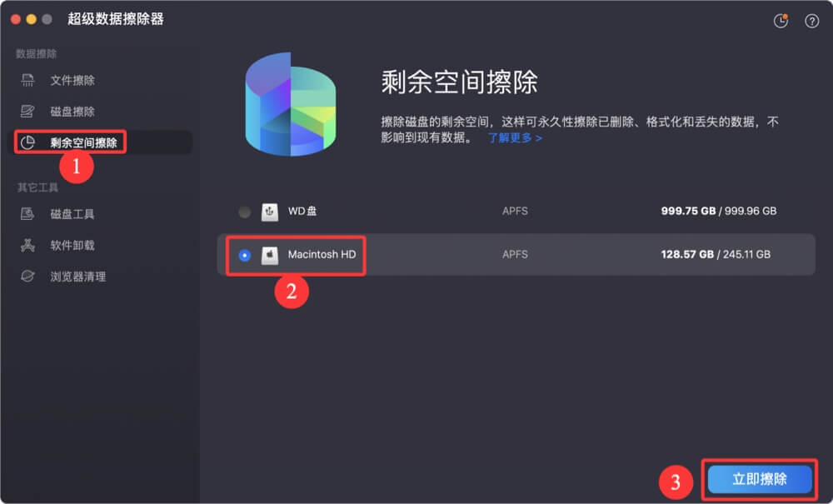Deselect the Macintosh HD disk selector

click(244, 256)
